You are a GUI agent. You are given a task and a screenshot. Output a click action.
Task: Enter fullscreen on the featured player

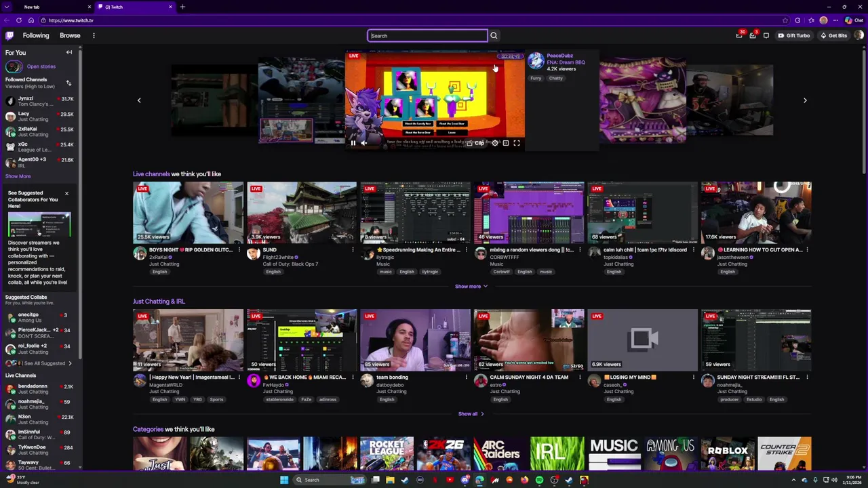point(516,143)
